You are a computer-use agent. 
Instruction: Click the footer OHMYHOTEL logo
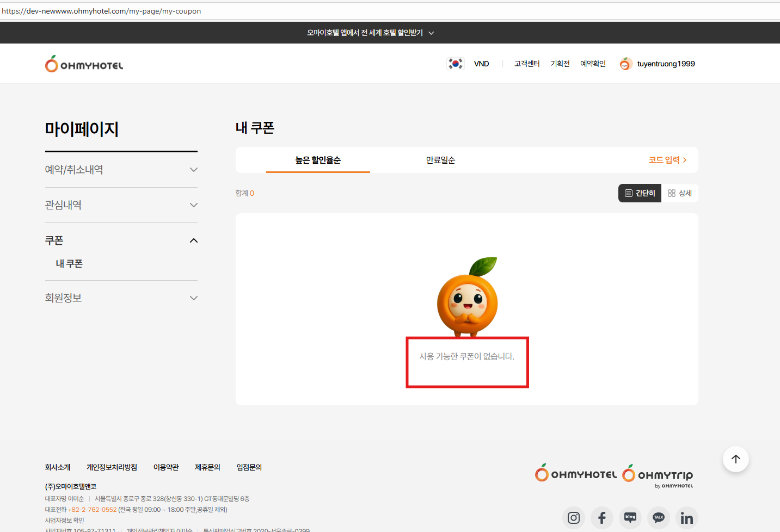(576, 473)
